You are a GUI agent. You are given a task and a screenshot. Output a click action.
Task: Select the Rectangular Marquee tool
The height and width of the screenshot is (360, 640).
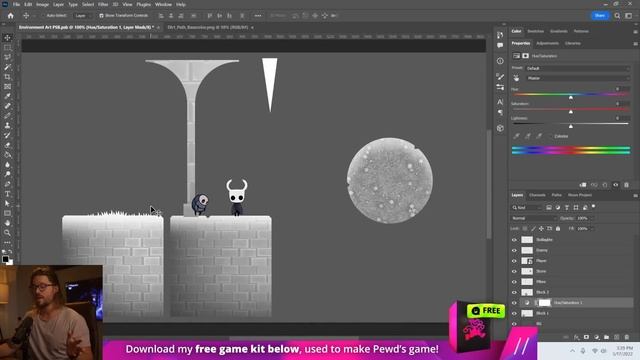(7, 47)
